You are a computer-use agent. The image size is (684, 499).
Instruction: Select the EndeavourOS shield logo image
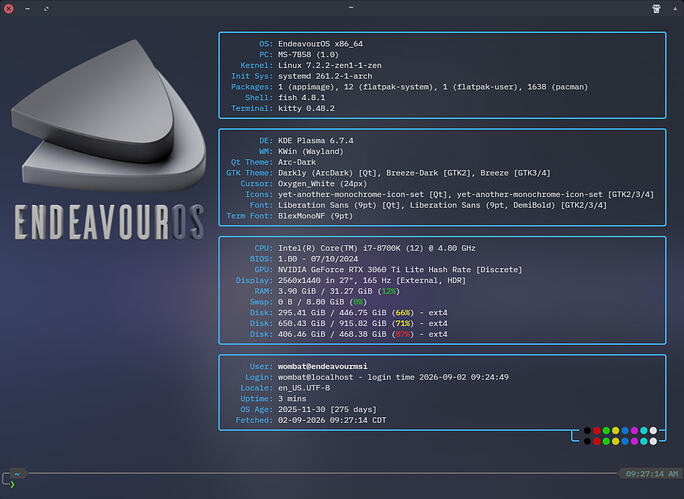coord(108,115)
